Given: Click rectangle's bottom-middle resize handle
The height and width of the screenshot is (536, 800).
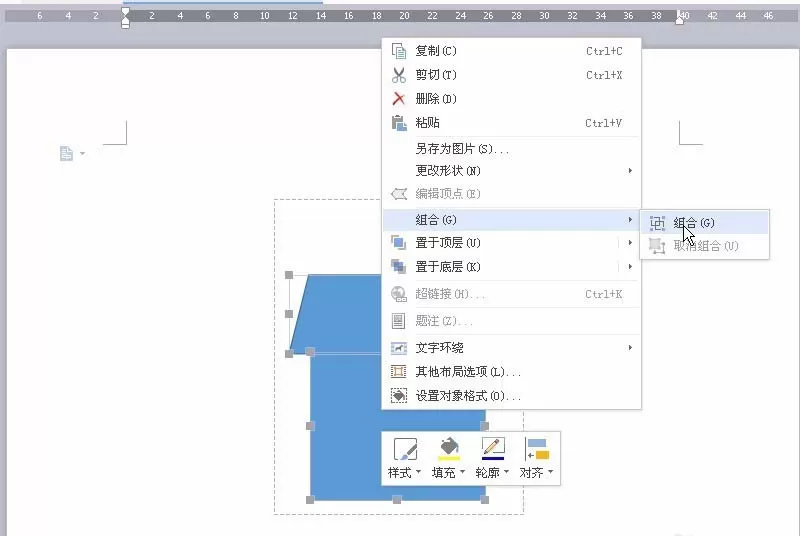Looking at the screenshot, I should click(x=397, y=500).
